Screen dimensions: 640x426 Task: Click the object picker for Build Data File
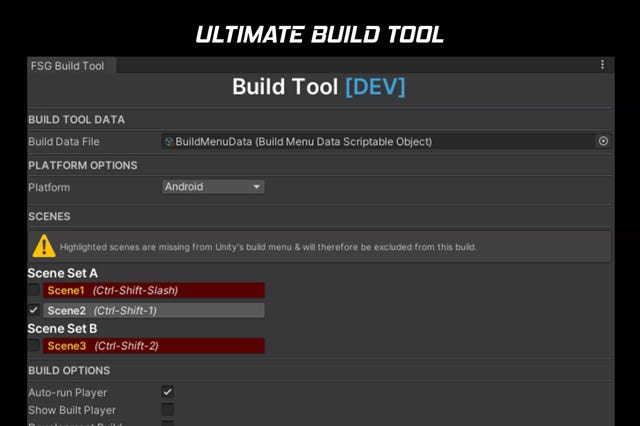603,141
